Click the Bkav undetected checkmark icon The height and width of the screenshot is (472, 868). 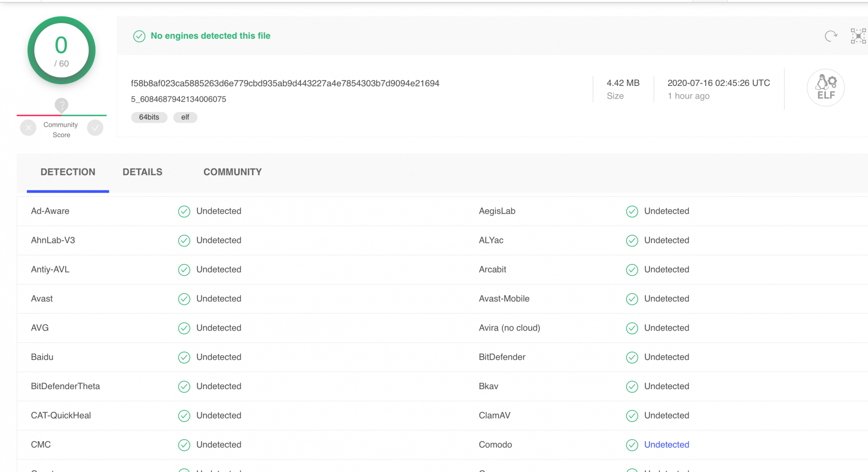pyautogui.click(x=632, y=387)
